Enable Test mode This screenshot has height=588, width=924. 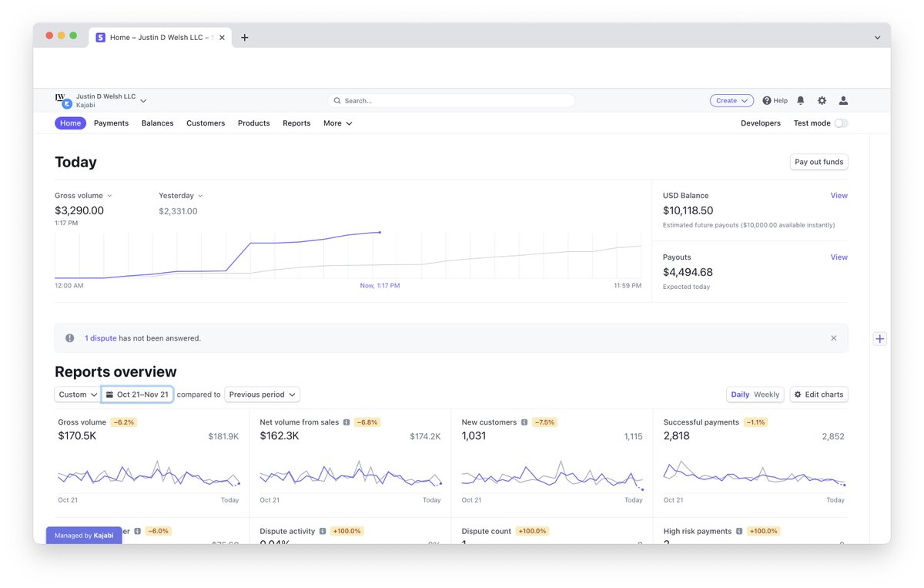842,123
